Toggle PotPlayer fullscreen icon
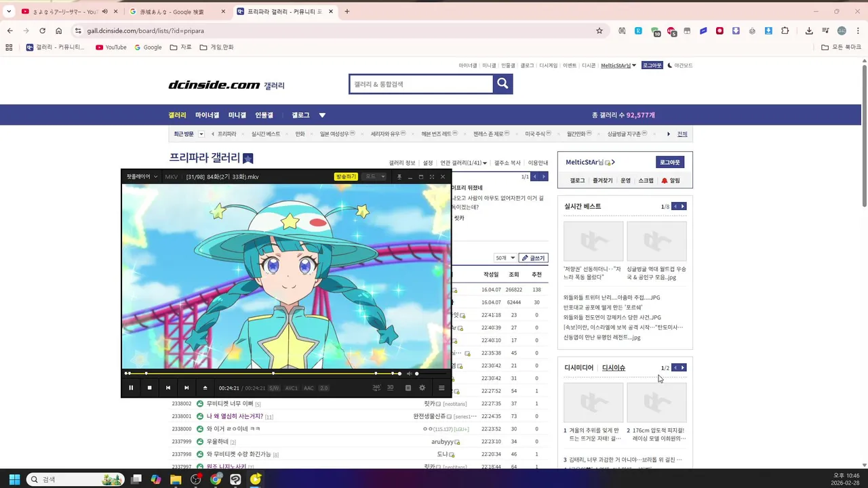The height and width of the screenshot is (488, 868). pos(432,177)
